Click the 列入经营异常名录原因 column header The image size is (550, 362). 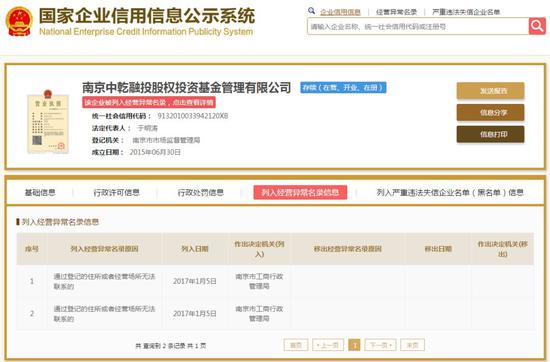click(104, 249)
